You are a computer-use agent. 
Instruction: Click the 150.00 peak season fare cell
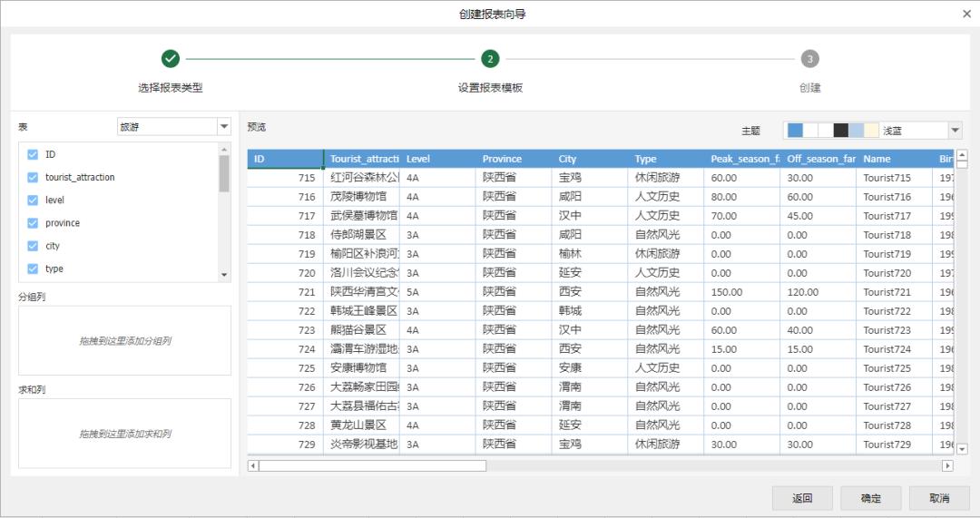pos(742,292)
